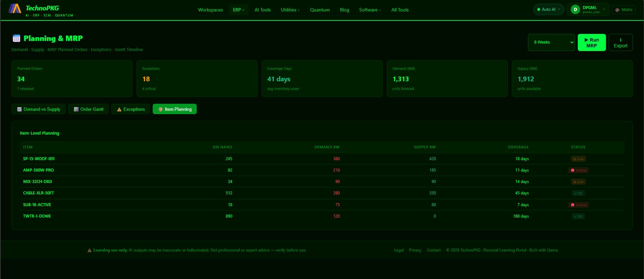Click the COVERAGE column header
The image size is (644, 279).
pyautogui.click(x=518, y=147)
